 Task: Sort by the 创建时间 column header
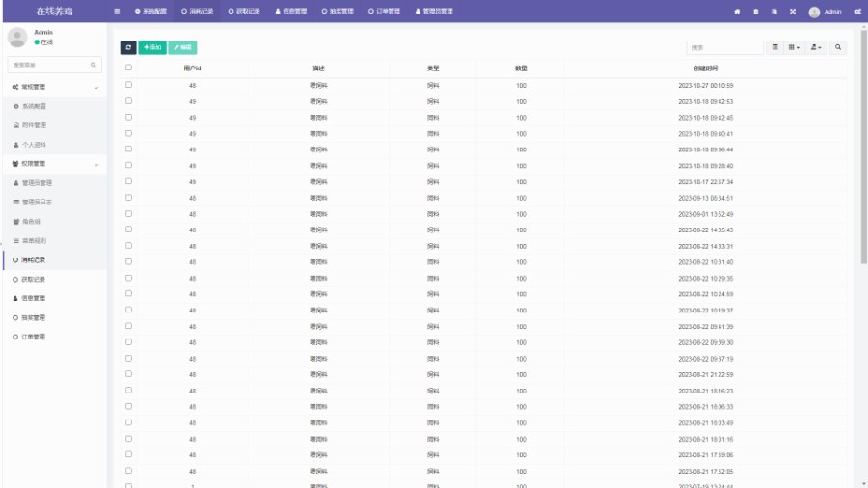(706, 68)
